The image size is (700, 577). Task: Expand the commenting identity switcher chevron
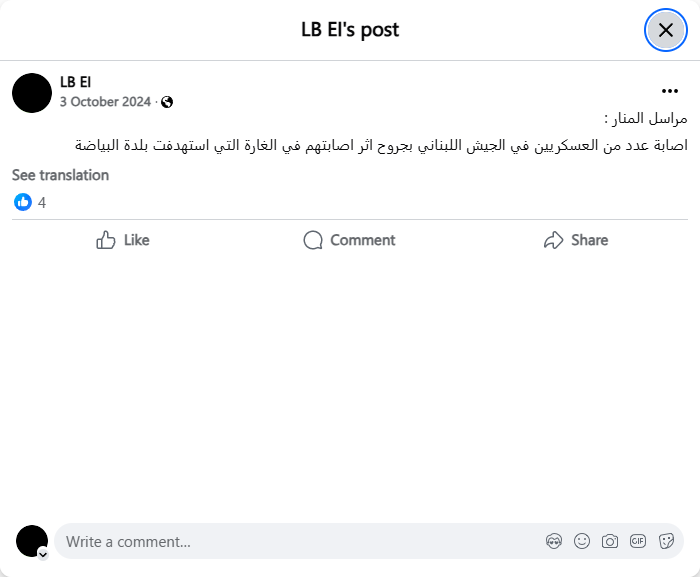click(x=43, y=553)
